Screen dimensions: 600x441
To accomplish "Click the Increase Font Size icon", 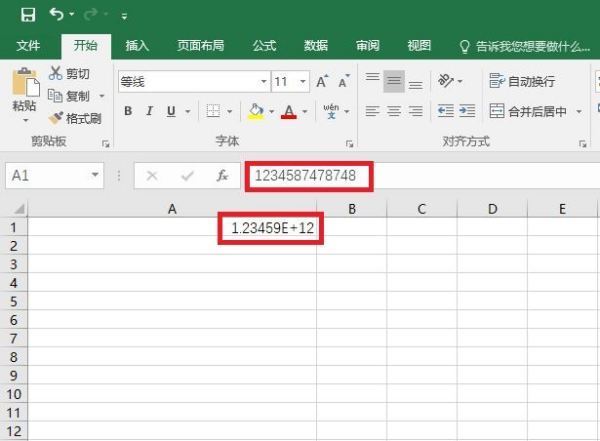I will [322, 82].
